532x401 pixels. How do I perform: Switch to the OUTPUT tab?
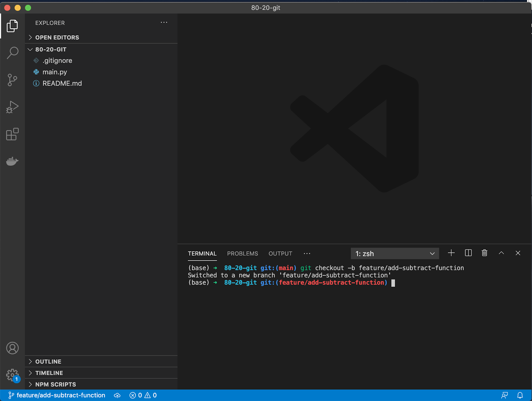click(x=280, y=254)
